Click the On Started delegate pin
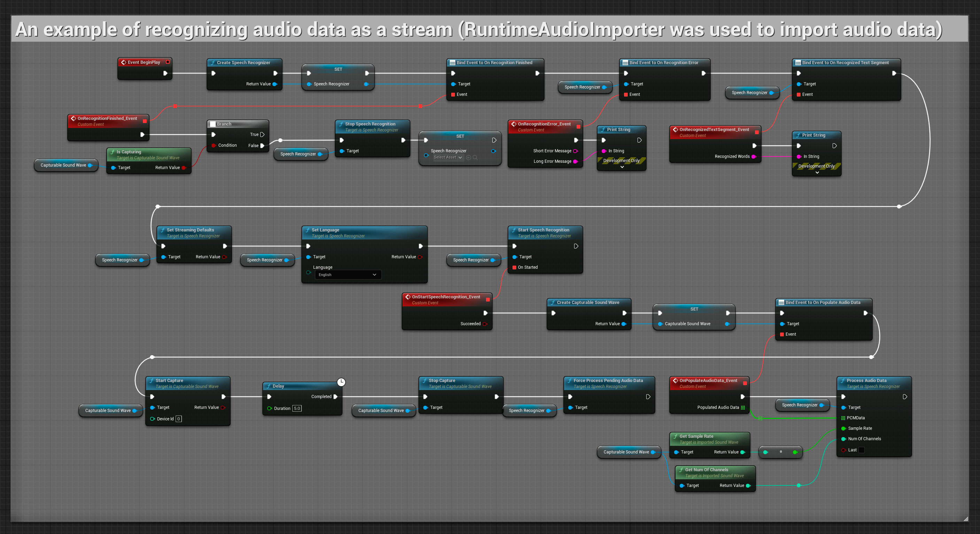The image size is (980, 534). [x=514, y=267]
